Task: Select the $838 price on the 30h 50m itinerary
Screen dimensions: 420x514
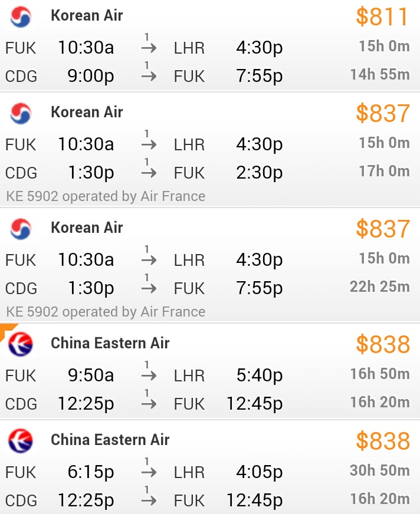Action: click(382, 441)
